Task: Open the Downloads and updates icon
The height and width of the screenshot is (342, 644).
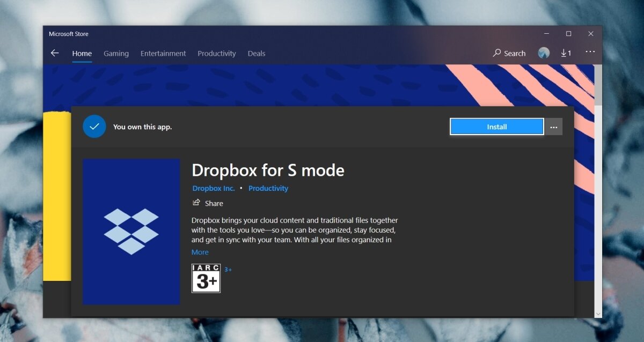Action: [565, 53]
